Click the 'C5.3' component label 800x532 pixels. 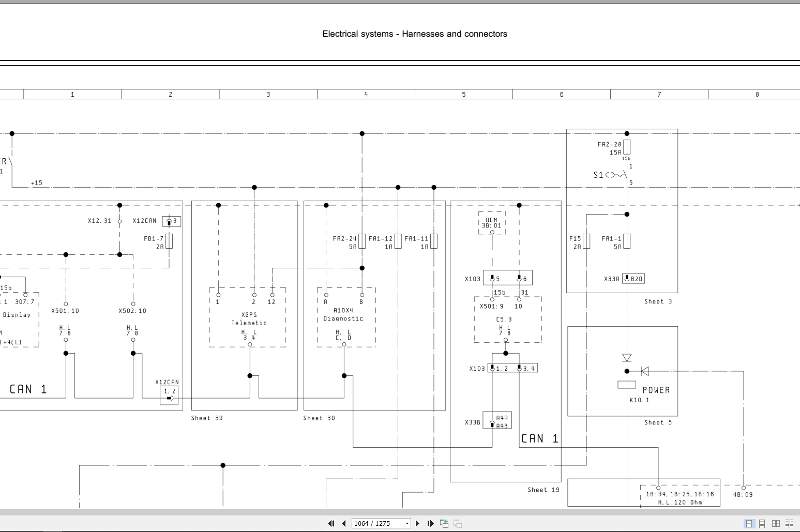coord(504,320)
